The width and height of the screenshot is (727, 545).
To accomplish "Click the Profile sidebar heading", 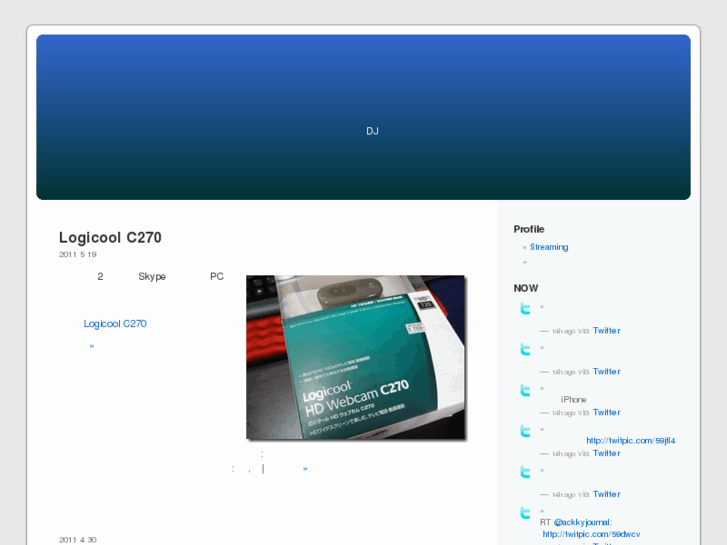I will point(529,229).
